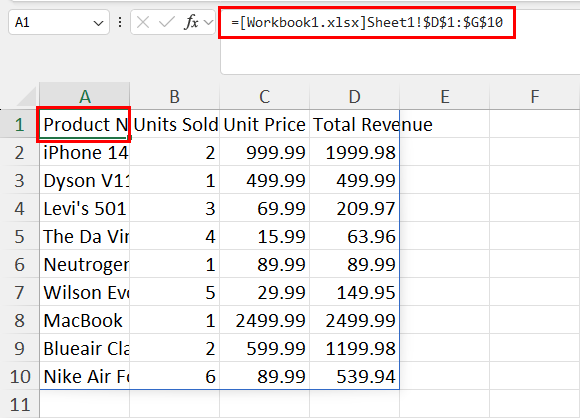Click the 29.99 unit price cell
580x418 pixels.
(264, 292)
